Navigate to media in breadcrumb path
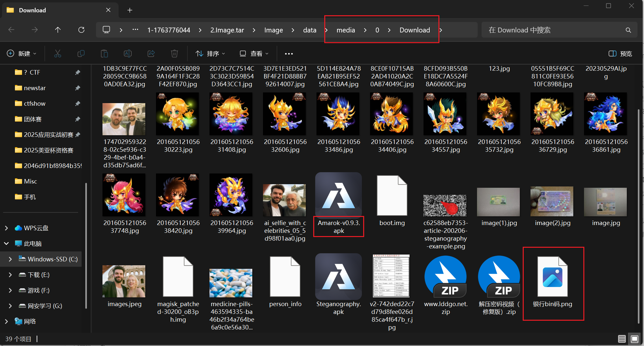The height and width of the screenshot is (346, 644). (x=346, y=30)
